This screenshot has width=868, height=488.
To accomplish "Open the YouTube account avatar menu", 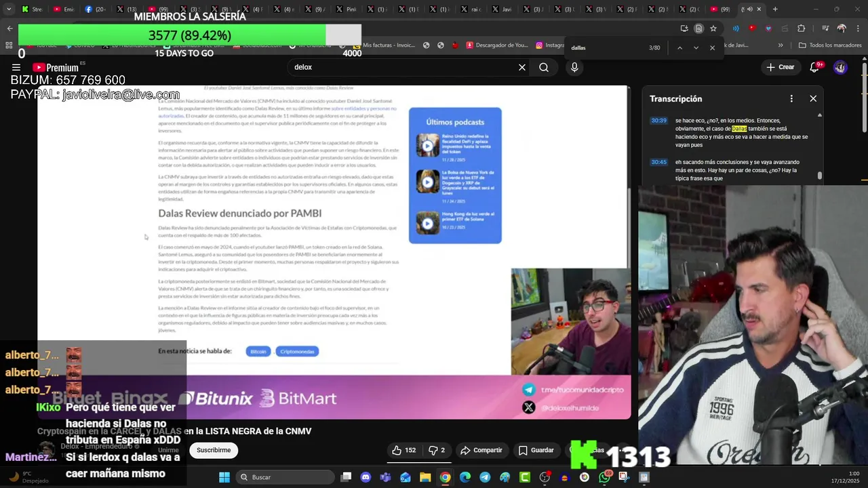I will 840,67.
